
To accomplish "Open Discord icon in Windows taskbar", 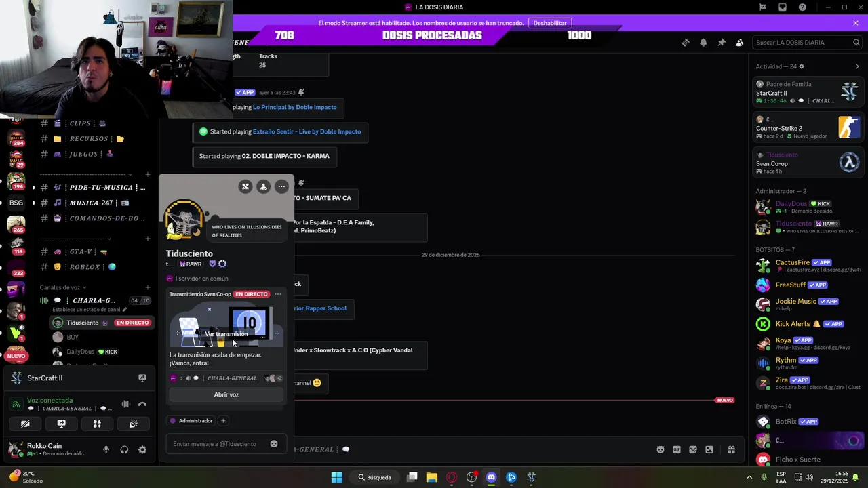I will 491,477.
